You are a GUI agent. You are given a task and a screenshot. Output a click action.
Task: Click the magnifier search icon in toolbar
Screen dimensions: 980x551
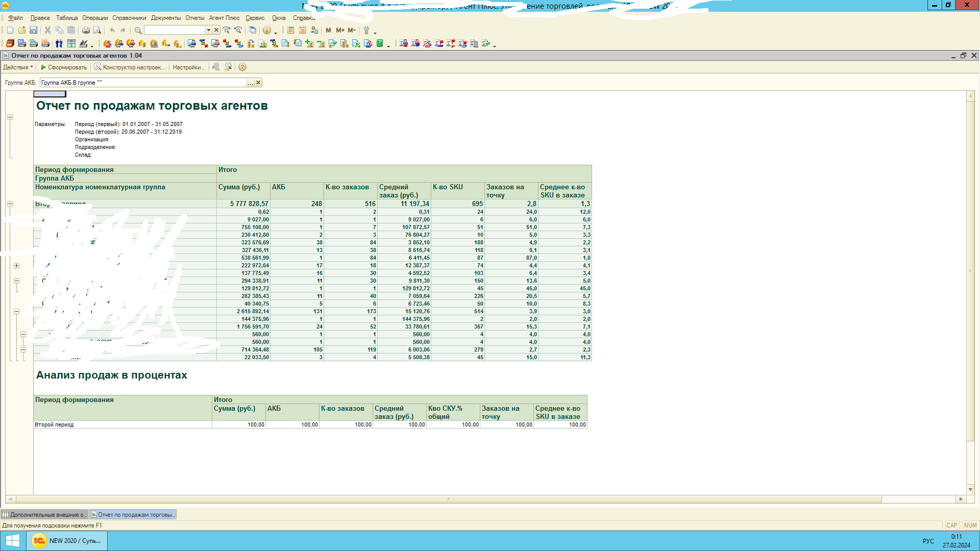tap(138, 31)
